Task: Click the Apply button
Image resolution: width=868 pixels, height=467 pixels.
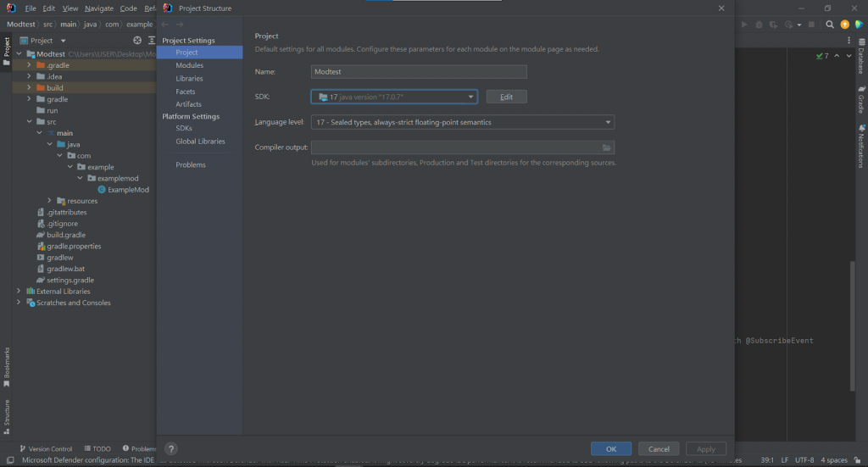Action: 706,448
